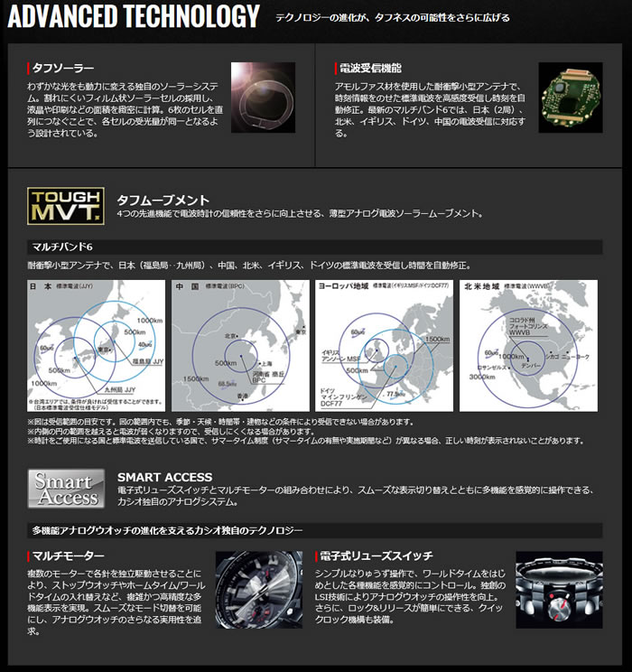Click the DCF77 label on Europe map

click(331, 404)
